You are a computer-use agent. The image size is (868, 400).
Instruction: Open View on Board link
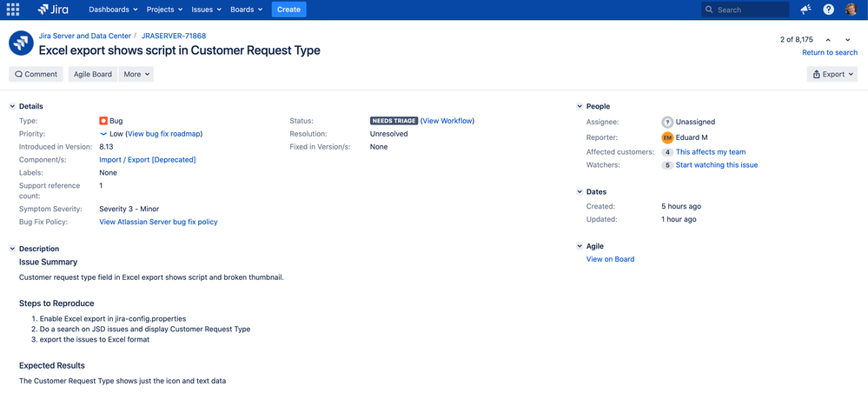[x=610, y=259]
